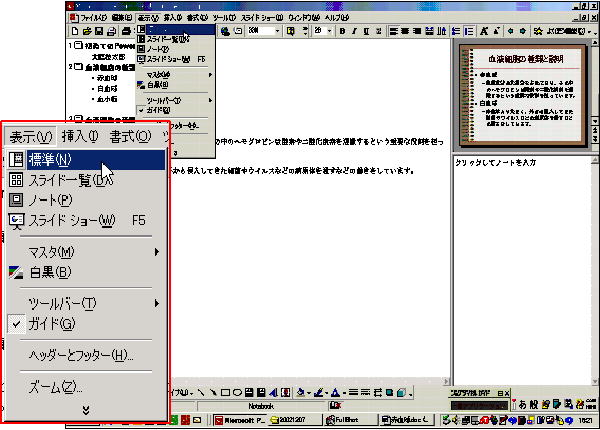This screenshot has height=430, width=600.
Task: Open the 書式 (Format) menu
Action: [130, 136]
